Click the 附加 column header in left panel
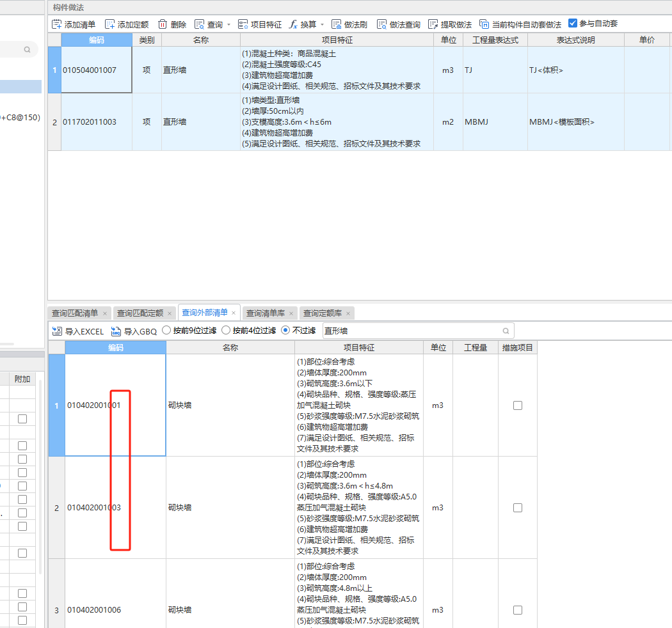Viewport: 672px width, 628px height. click(x=22, y=379)
